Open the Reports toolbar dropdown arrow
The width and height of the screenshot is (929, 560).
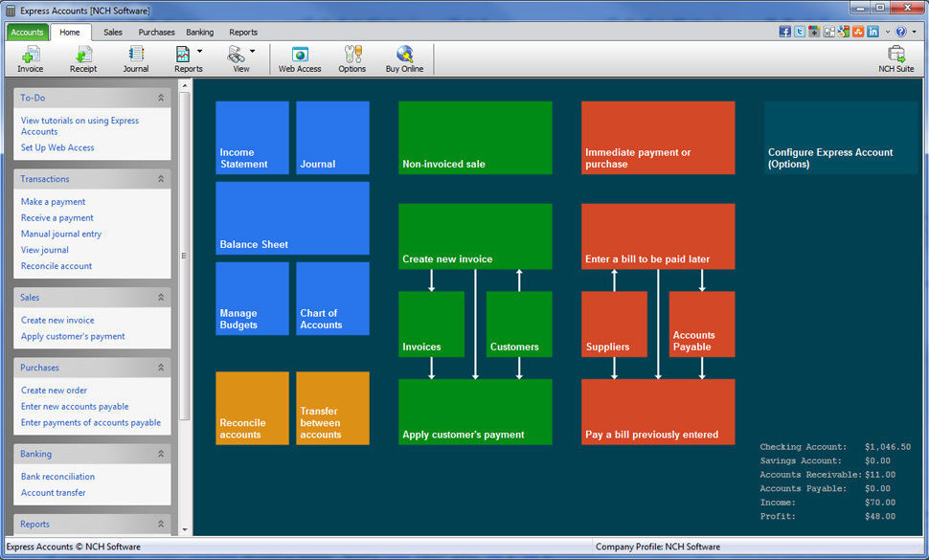pos(200,52)
